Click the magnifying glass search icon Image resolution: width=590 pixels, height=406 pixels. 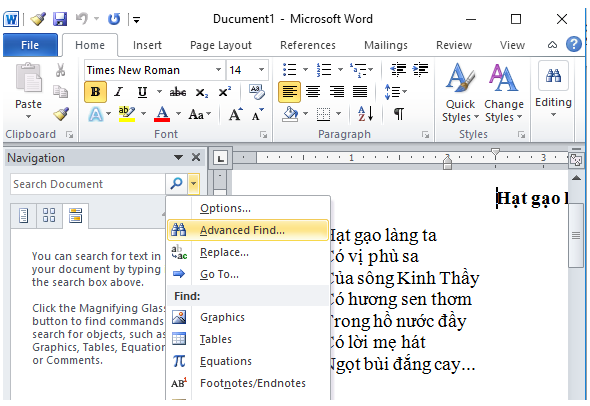coord(176,184)
